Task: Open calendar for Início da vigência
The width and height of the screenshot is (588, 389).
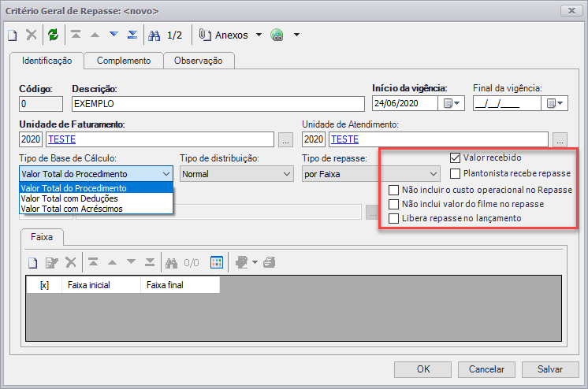Action: click(452, 103)
